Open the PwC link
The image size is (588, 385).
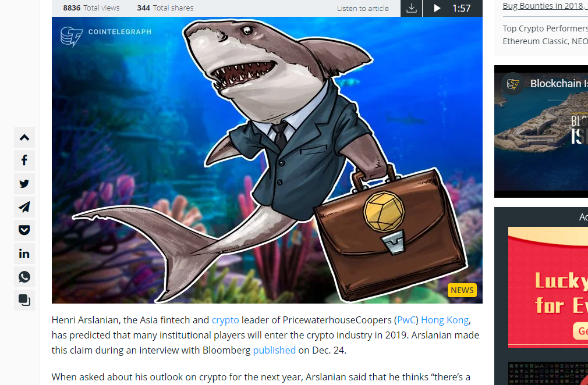pos(406,320)
